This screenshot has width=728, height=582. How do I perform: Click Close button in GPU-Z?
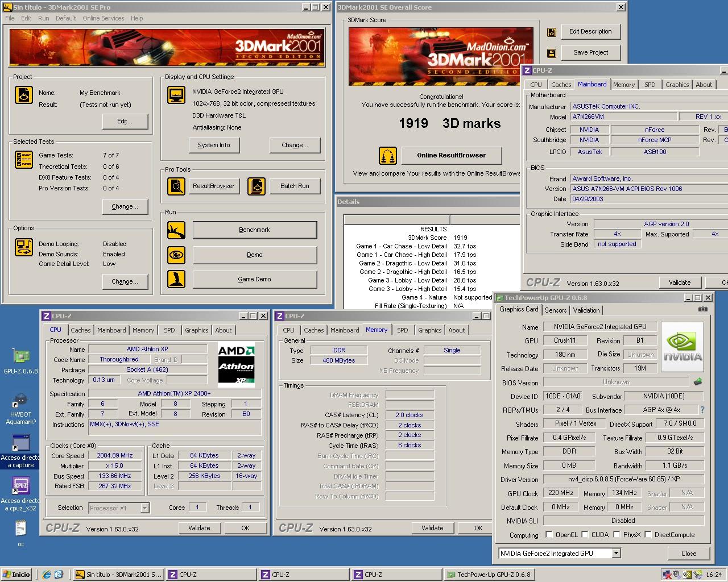pos(689,553)
